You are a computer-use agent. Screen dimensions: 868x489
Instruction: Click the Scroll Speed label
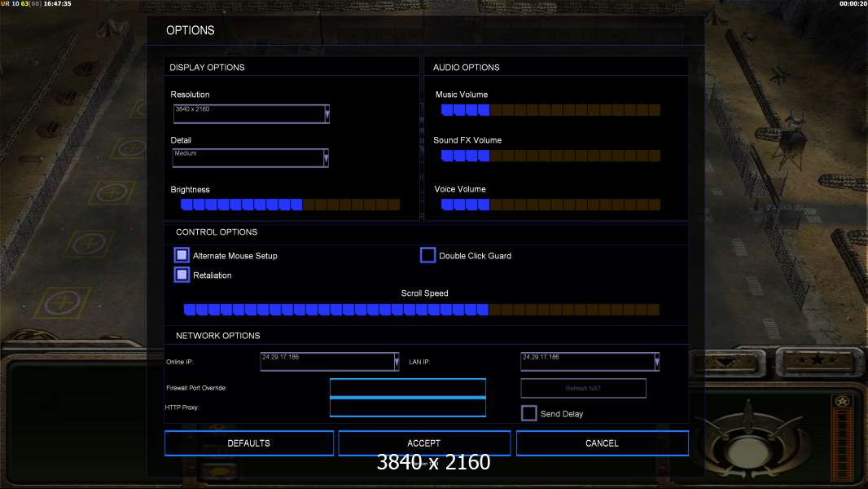424,293
